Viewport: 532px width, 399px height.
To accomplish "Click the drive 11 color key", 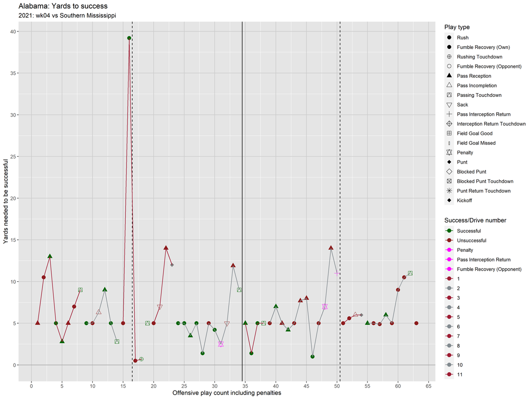I will [449, 375].
